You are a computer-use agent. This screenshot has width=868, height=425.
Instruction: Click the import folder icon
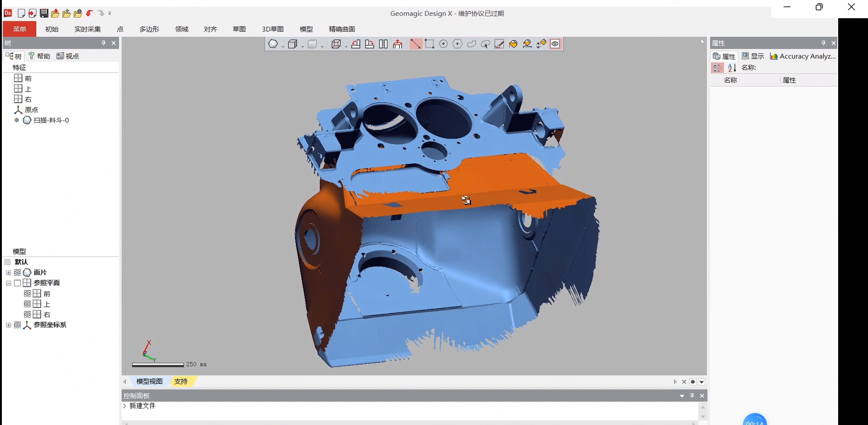click(55, 14)
